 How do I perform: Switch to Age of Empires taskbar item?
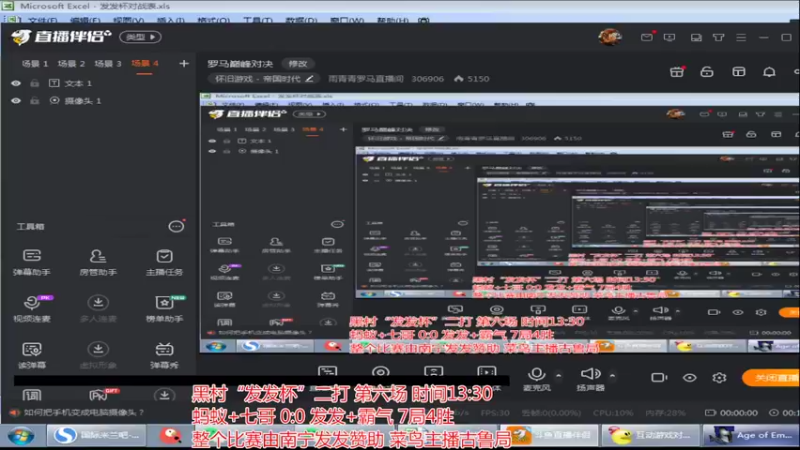point(751,435)
